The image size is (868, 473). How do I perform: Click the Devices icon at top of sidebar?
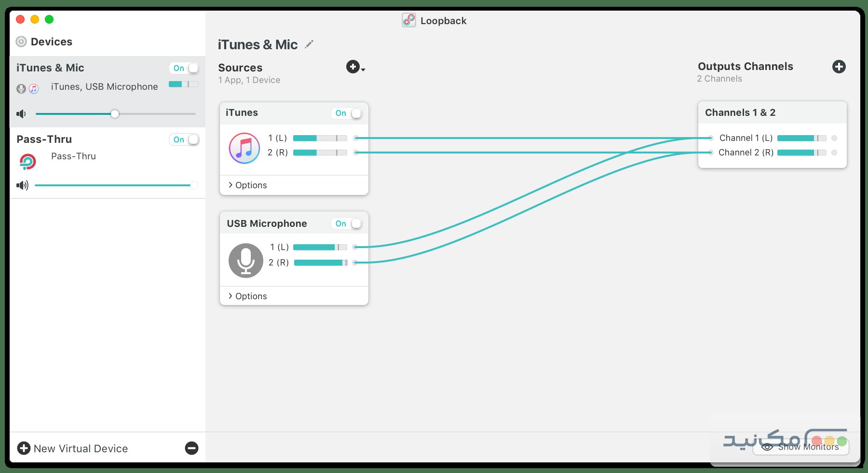tap(21, 42)
